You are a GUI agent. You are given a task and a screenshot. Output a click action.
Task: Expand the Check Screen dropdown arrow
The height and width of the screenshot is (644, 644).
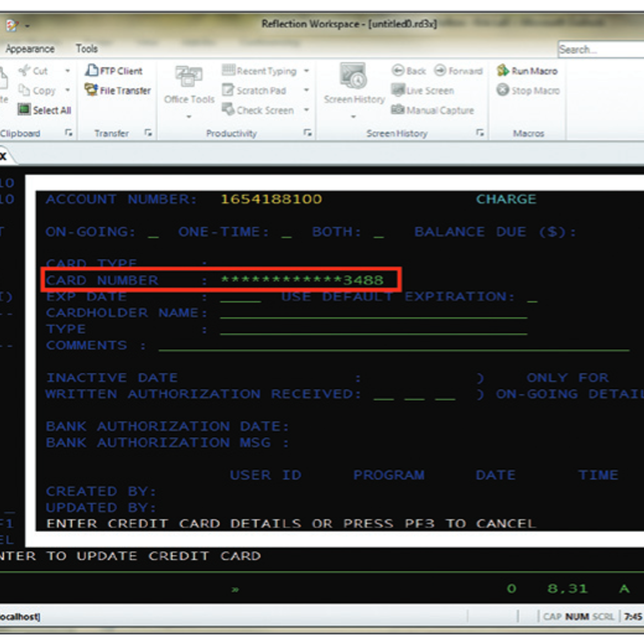(x=306, y=110)
